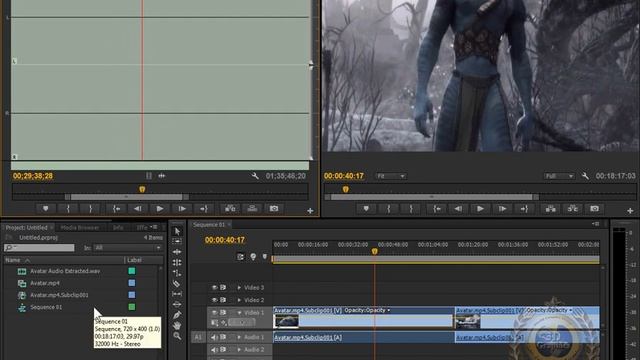This screenshot has width=640, height=360.
Task: Open project In: All dropdown
Action: [128, 248]
